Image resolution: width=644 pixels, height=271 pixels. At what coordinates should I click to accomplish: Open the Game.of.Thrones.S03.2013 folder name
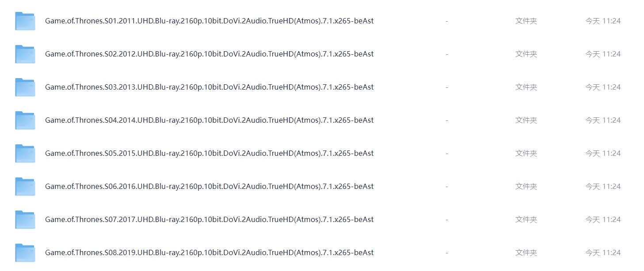[x=210, y=87]
